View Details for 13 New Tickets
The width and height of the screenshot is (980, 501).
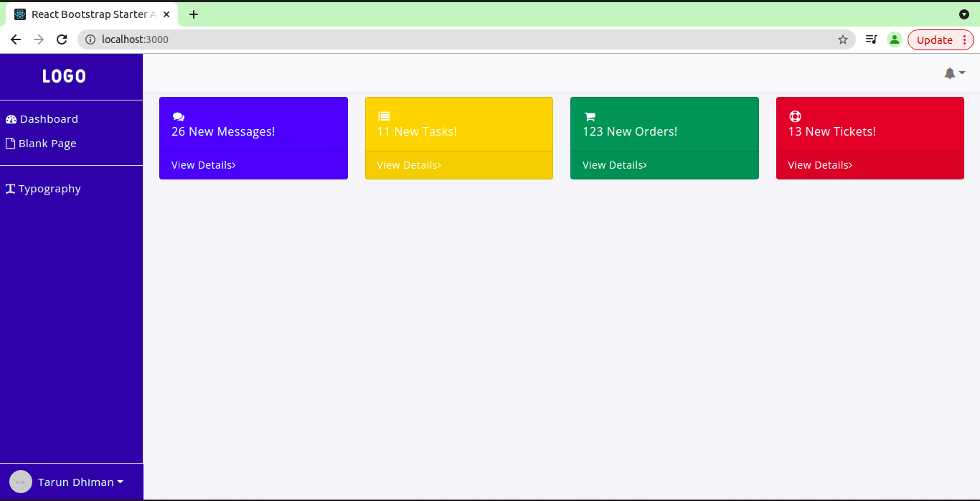[820, 165]
